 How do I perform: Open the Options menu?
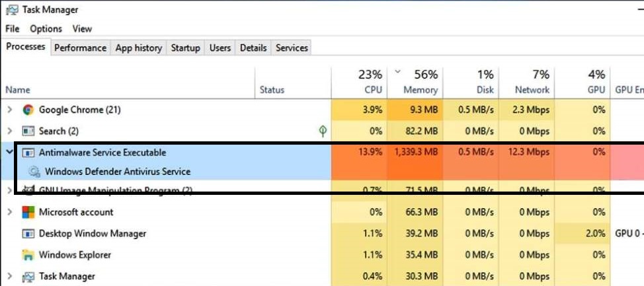tap(46, 28)
